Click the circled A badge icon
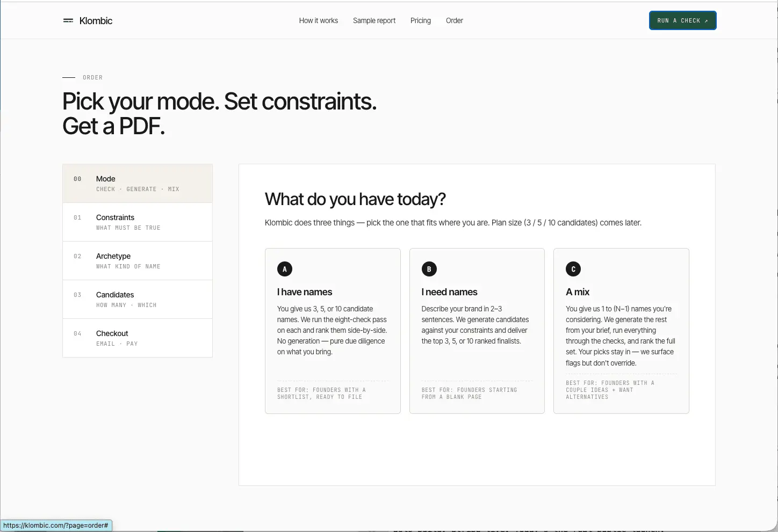778x532 pixels. 285,269
